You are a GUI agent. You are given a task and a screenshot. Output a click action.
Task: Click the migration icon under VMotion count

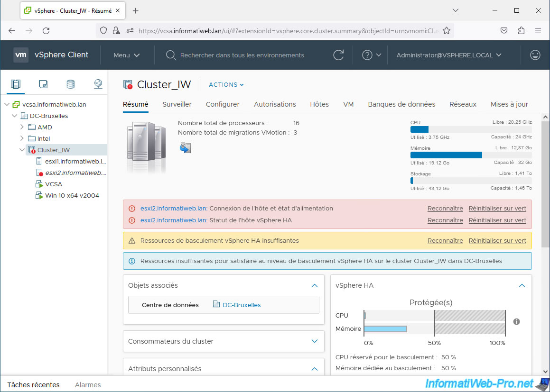[x=185, y=148]
